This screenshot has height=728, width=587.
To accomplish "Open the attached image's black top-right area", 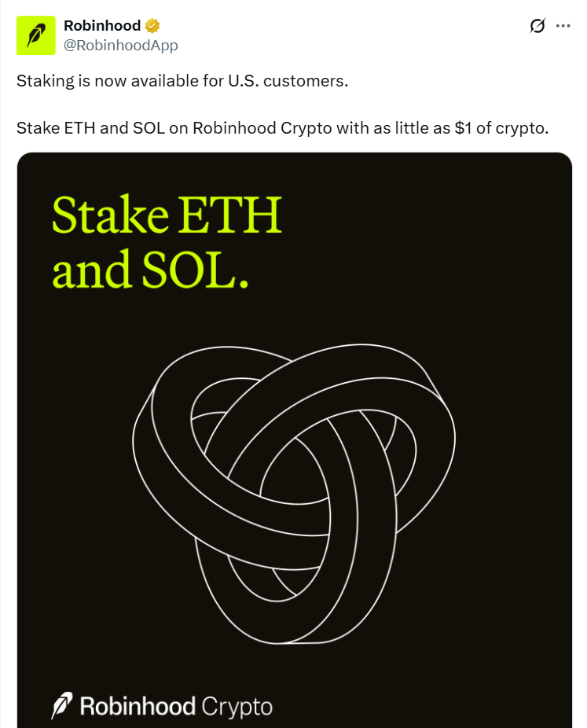I will pyautogui.click(x=503, y=204).
